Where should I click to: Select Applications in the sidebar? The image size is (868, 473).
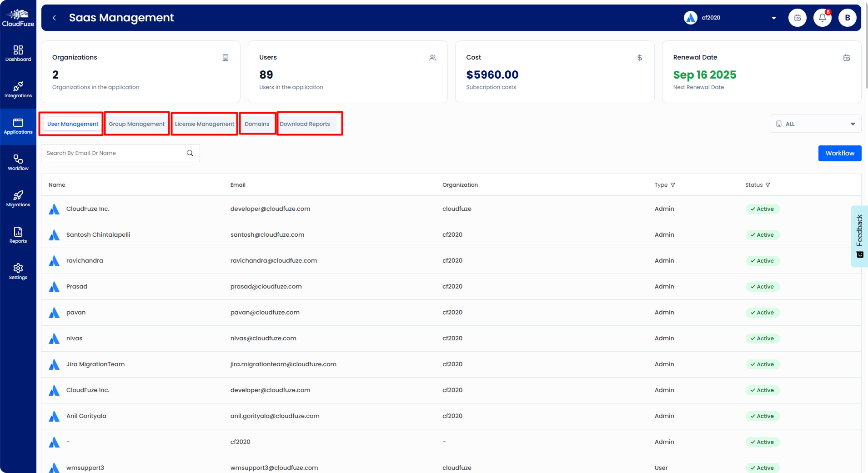pyautogui.click(x=18, y=126)
